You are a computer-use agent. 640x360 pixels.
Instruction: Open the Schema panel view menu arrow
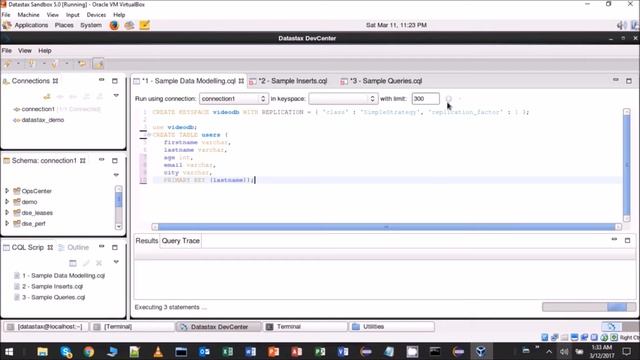(116, 175)
